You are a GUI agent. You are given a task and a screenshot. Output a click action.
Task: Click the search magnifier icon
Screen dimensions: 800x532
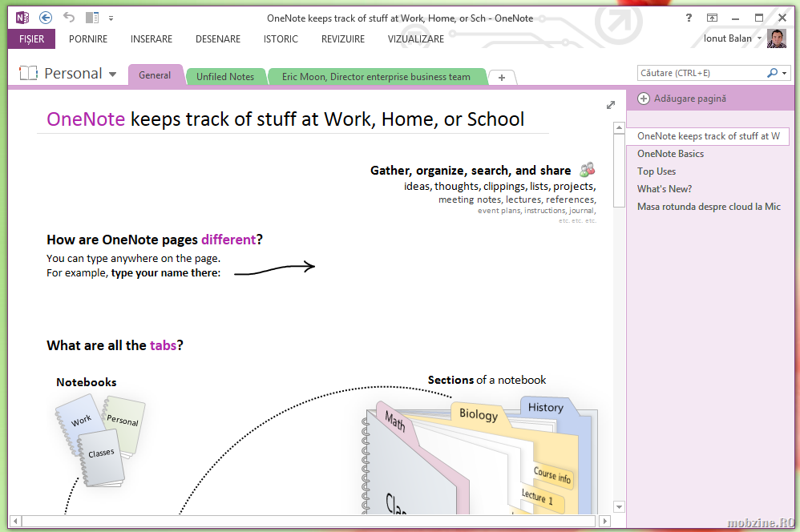773,73
